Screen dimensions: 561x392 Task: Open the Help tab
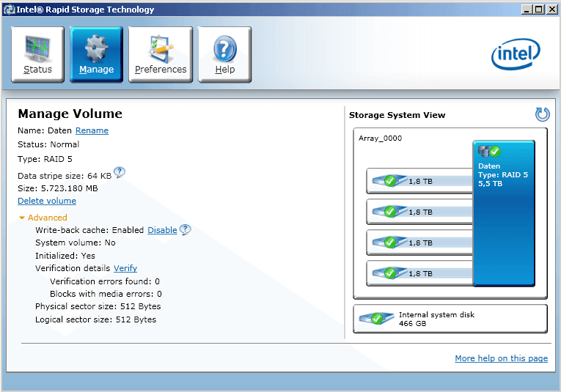(x=224, y=54)
